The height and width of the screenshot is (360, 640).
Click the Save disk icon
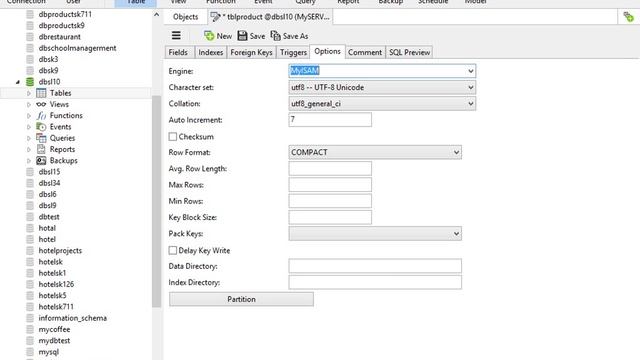point(242,36)
